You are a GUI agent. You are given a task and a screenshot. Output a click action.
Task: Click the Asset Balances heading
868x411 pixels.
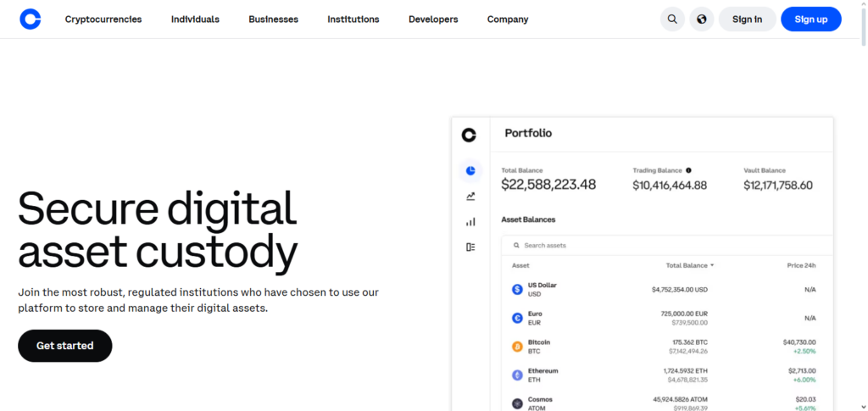[x=528, y=219]
